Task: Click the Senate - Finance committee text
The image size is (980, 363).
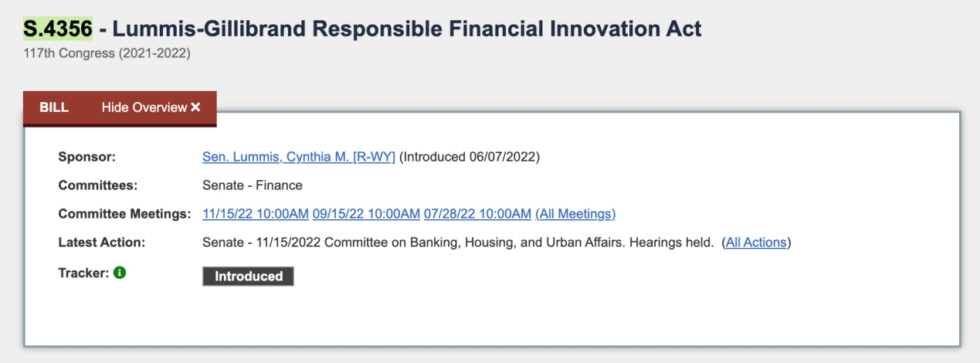Action: [x=252, y=185]
